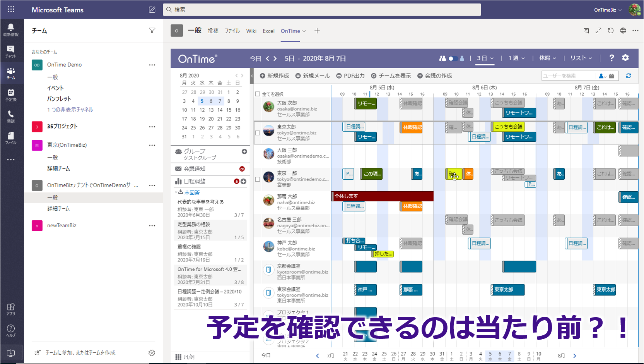Click the OnTime help question mark

point(612,58)
